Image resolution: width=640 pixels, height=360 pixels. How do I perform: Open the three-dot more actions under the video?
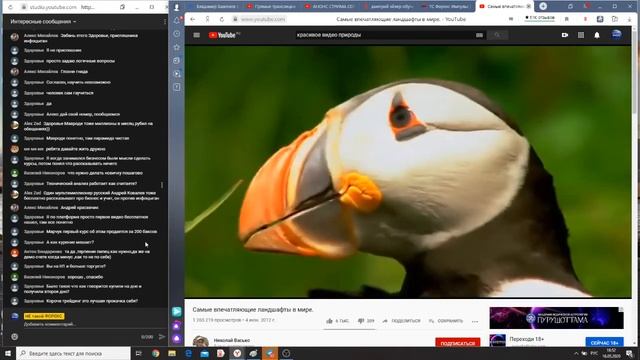[x=475, y=321]
